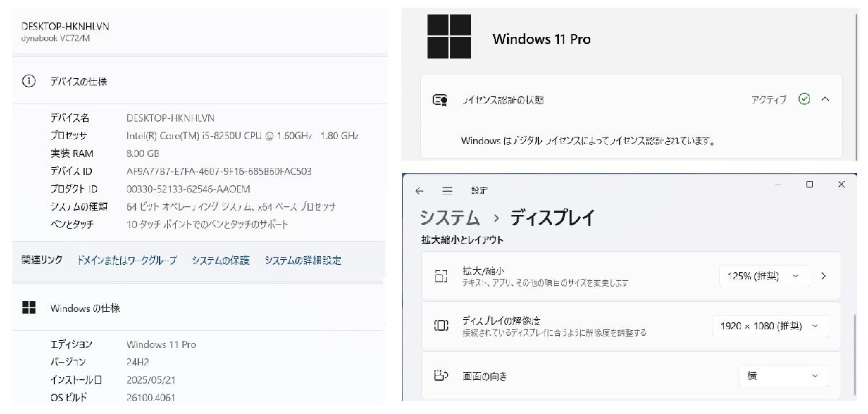This screenshot has width=868, height=414.
Task: Expand scale settings with the right chevron
Action: pos(823,276)
